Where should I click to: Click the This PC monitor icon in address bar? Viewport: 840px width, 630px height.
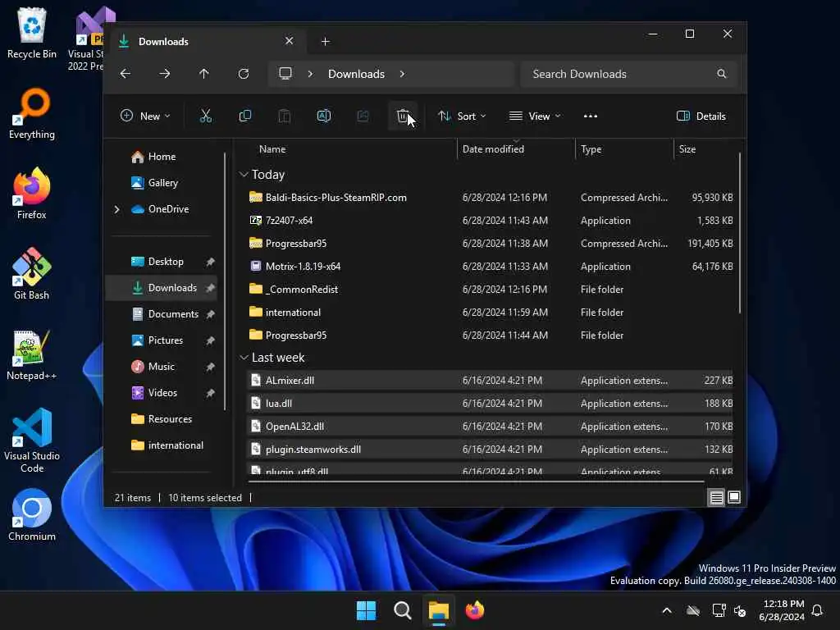pyautogui.click(x=285, y=73)
